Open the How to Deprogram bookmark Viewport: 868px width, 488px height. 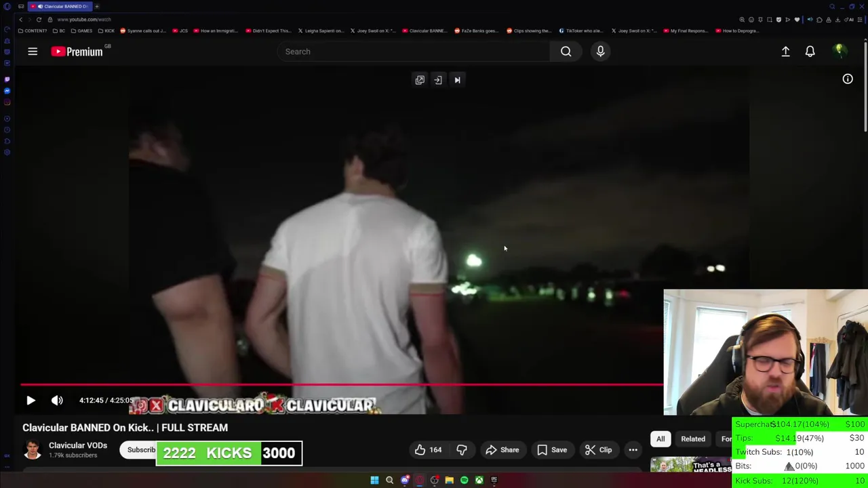pos(736,30)
